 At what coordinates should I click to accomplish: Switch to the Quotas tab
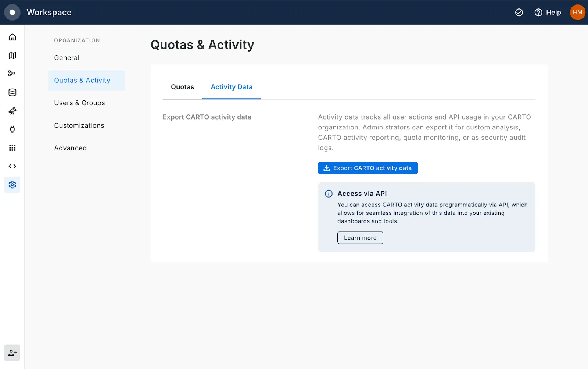pos(182,87)
